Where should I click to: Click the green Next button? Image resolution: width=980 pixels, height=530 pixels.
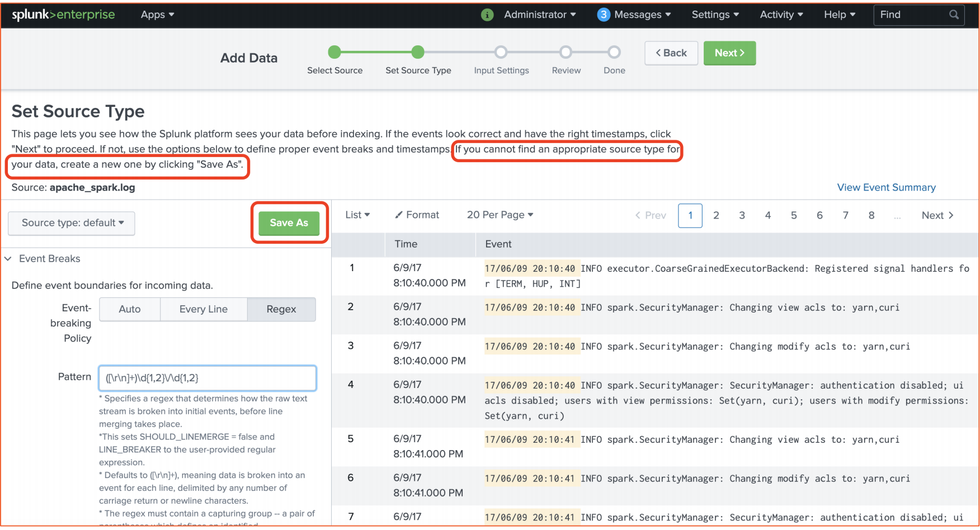coord(729,53)
